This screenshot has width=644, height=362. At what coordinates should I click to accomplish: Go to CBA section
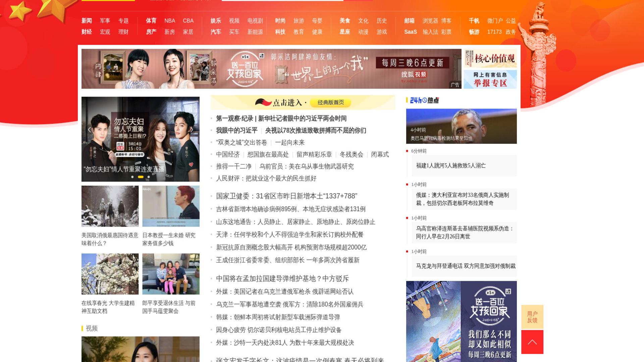188,21
